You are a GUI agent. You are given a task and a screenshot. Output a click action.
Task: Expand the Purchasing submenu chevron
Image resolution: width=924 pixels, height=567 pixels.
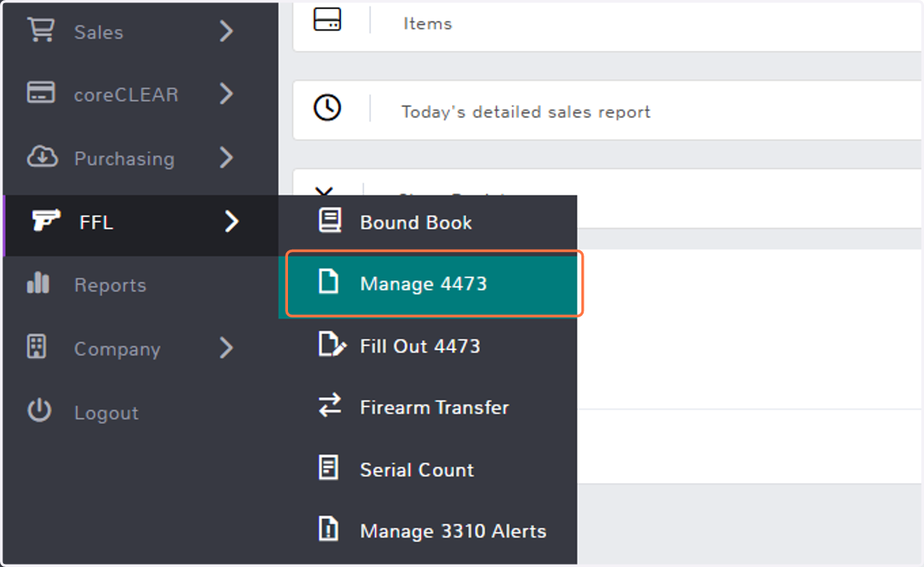click(226, 157)
